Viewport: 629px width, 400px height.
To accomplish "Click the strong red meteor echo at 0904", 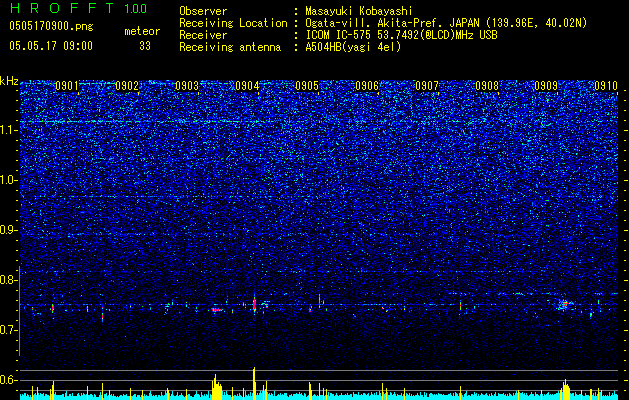I will (254, 305).
